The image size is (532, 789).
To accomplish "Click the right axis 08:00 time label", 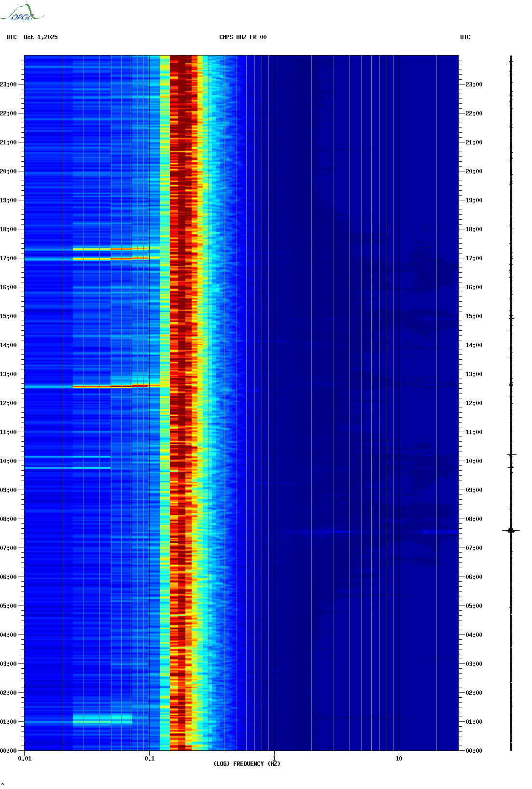I will (474, 519).
